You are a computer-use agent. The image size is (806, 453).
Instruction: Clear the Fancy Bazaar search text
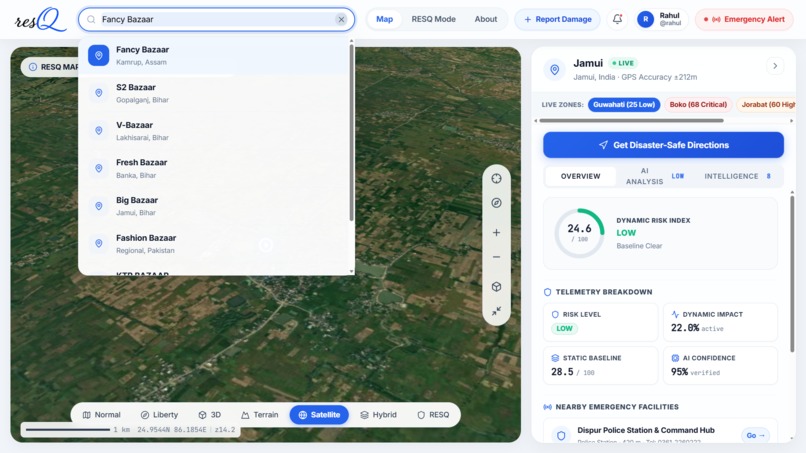coord(341,20)
